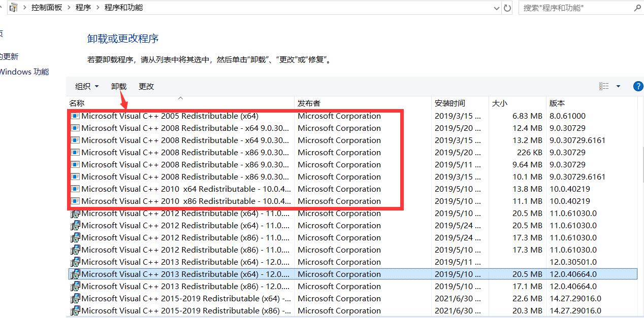Screen dimensions: 644x318
Task: Expand the chevron after 控制面板 breadcrumb
Action: click(69, 8)
